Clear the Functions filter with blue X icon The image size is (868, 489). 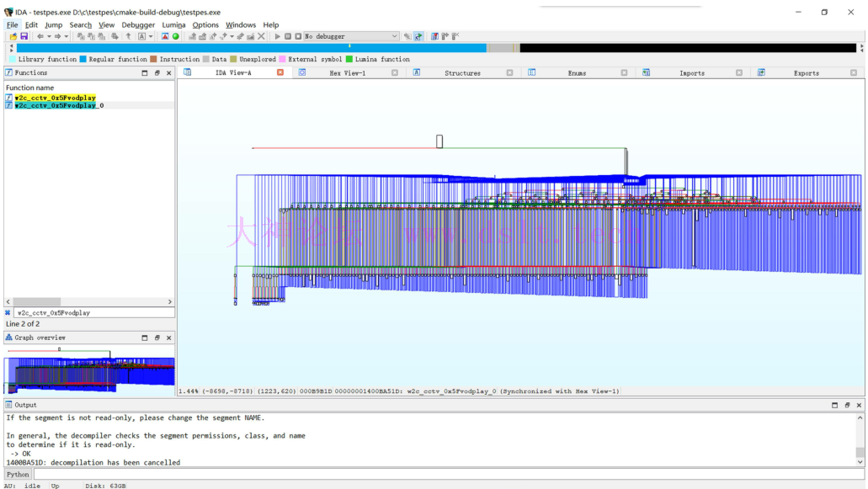pos(8,312)
